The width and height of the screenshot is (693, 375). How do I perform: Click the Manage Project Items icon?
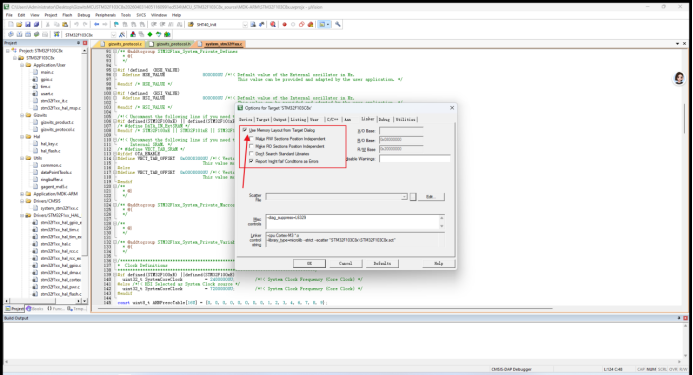[133, 34]
